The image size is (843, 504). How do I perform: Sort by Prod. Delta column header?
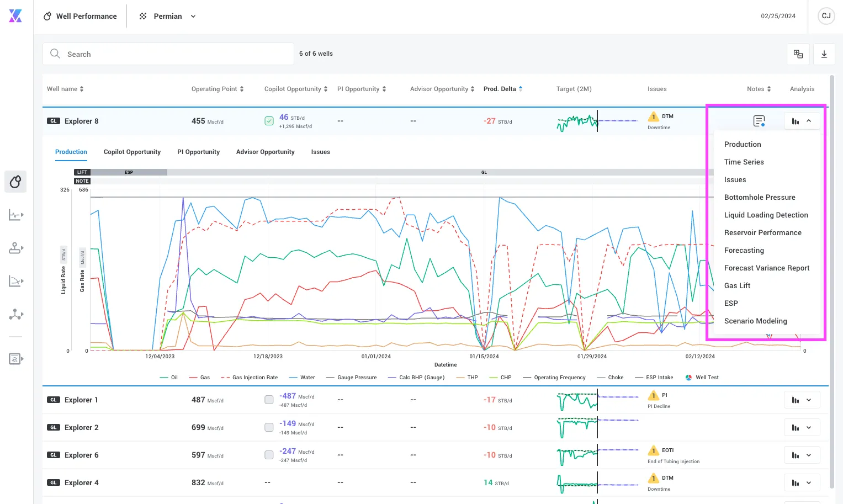coord(503,89)
